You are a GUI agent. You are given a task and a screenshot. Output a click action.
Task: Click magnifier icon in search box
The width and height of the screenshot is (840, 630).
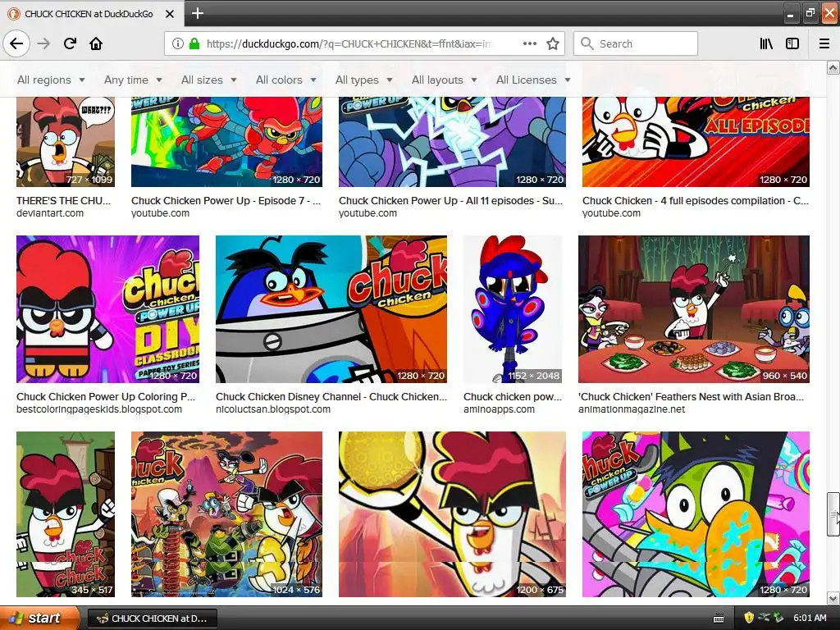[x=587, y=43]
